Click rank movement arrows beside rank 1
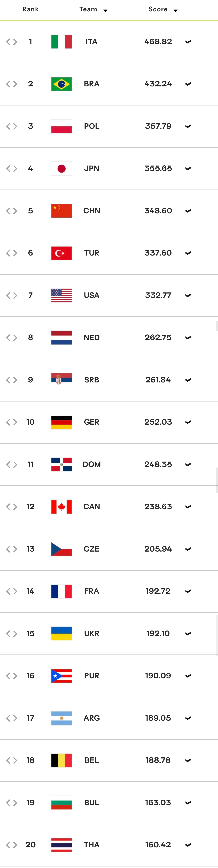Screen dimensions: 218x868 click(x=11, y=42)
